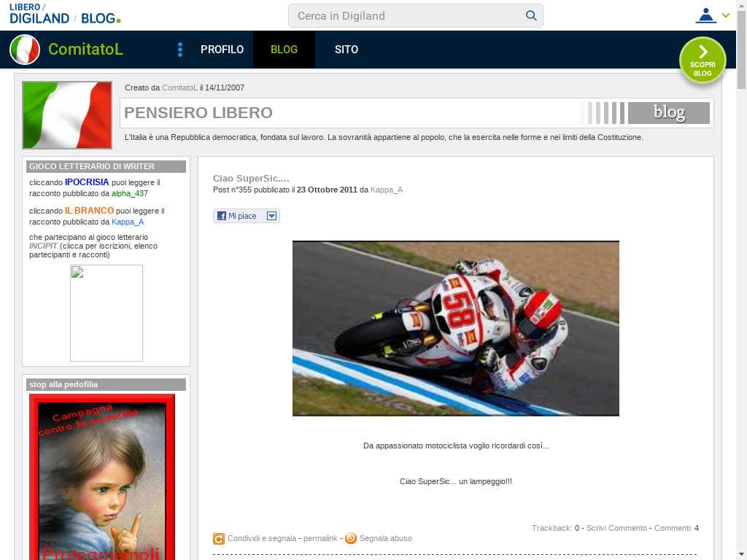Click the Facebook Mi piace button
747x560 pixels.
[238, 216]
